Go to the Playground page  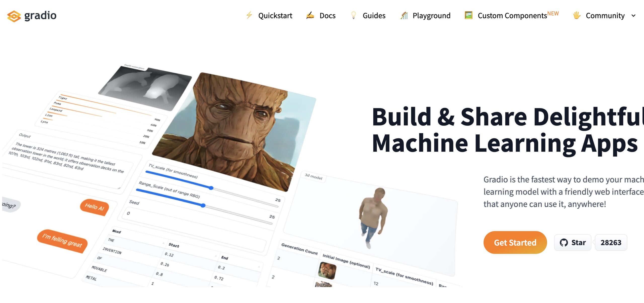(x=431, y=16)
